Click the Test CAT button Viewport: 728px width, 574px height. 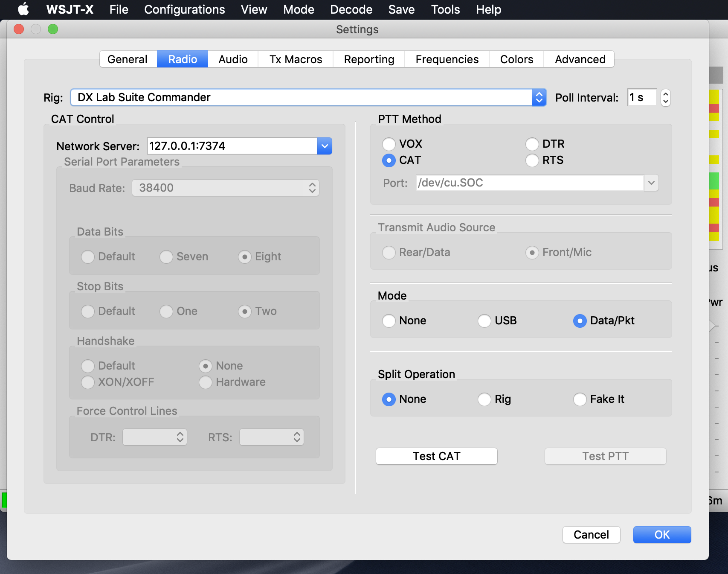(x=436, y=456)
